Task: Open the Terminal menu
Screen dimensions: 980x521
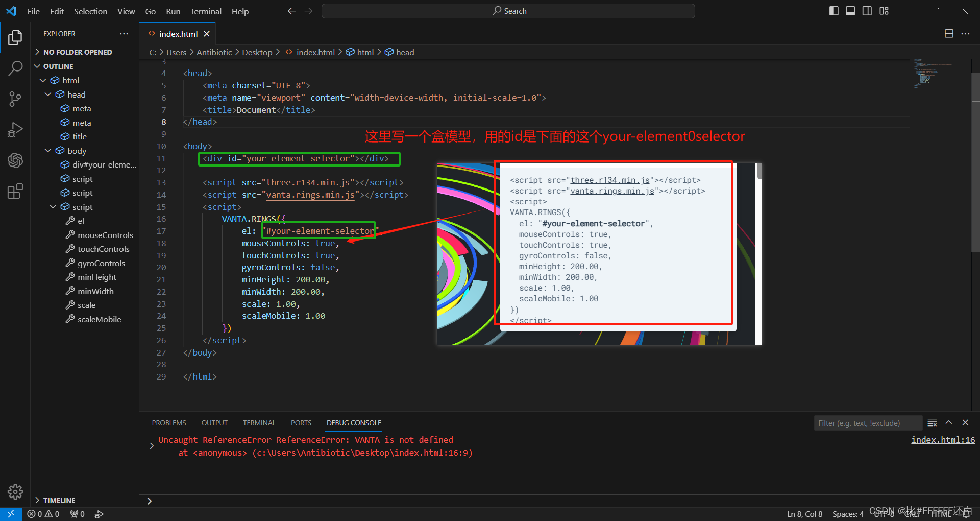Action: [206, 11]
